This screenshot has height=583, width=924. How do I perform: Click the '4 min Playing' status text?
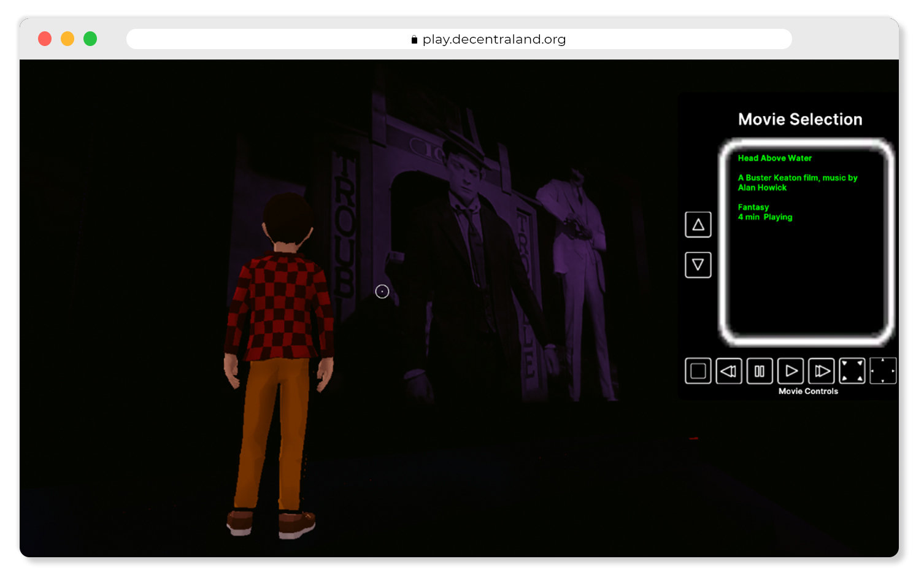coord(765,217)
